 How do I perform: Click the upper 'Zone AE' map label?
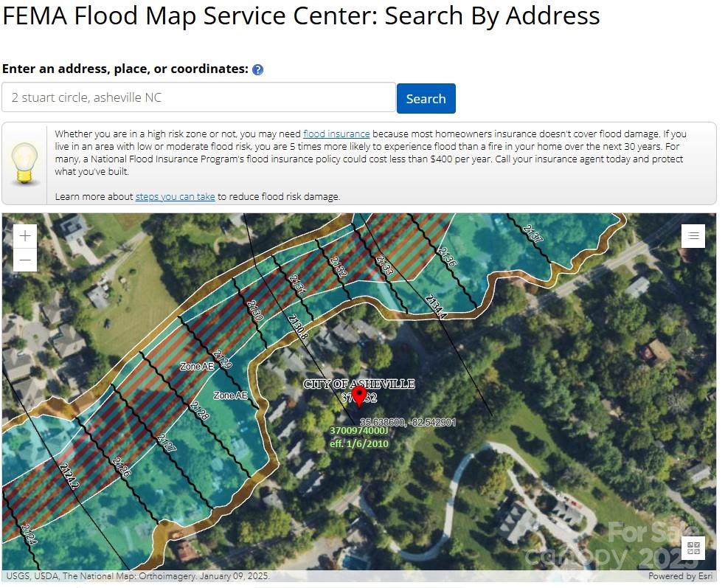(197, 366)
